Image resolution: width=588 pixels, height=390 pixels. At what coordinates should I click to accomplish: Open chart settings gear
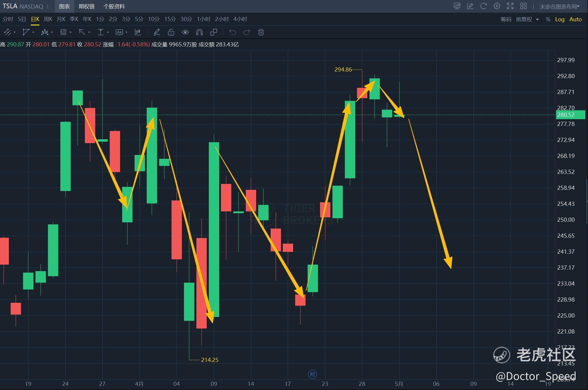(497, 6)
